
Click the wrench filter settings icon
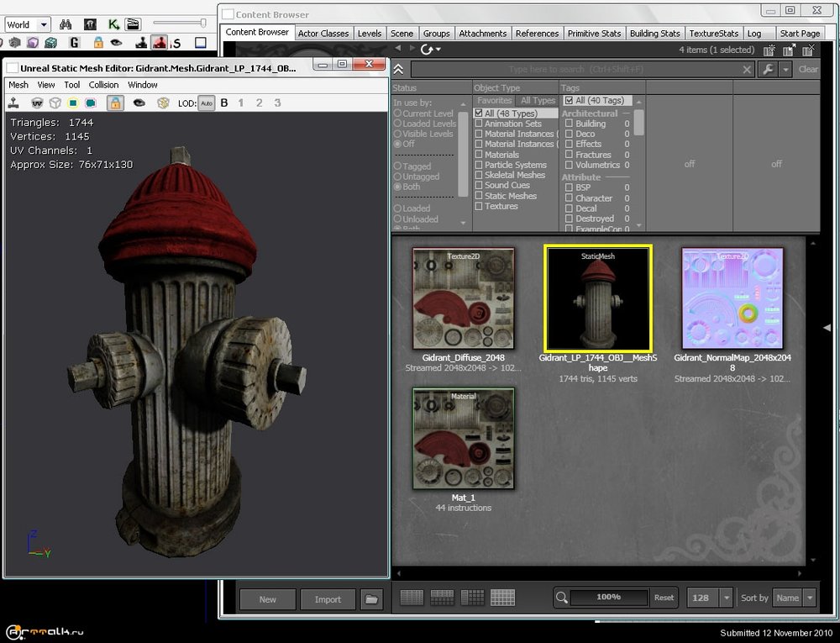click(x=768, y=70)
